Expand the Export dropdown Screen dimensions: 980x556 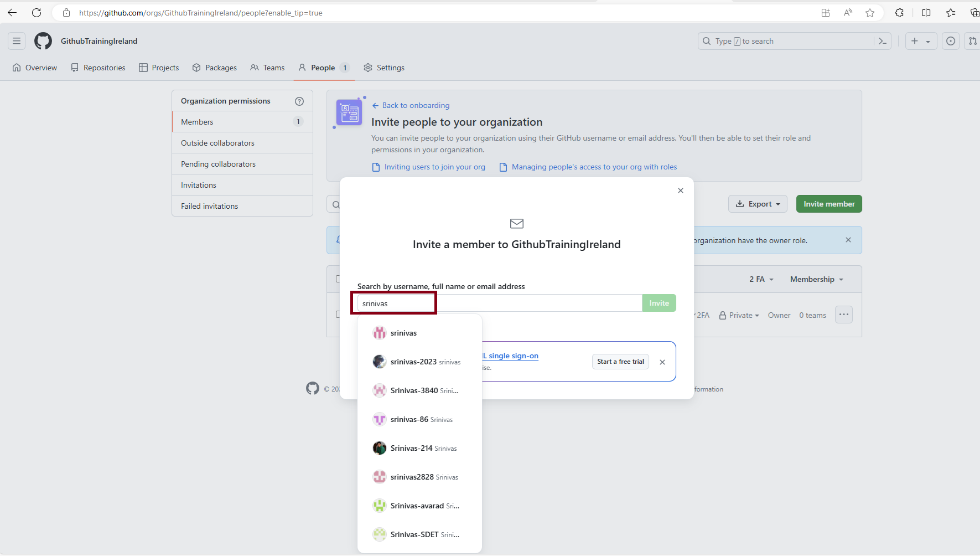point(758,204)
